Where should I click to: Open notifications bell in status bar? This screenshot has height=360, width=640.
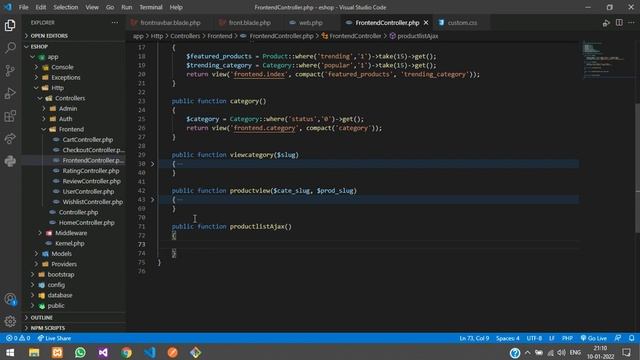pyautogui.click(x=631, y=338)
